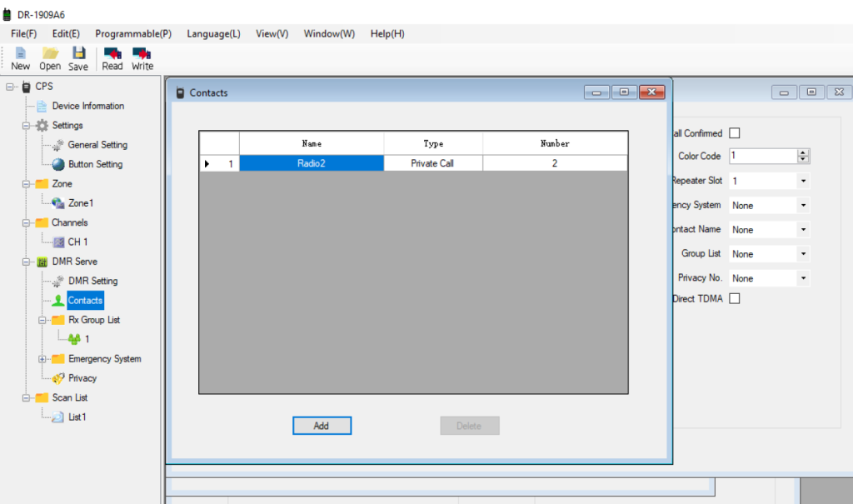Collapse the Rx Group List node
The width and height of the screenshot is (853, 504).
42,320
